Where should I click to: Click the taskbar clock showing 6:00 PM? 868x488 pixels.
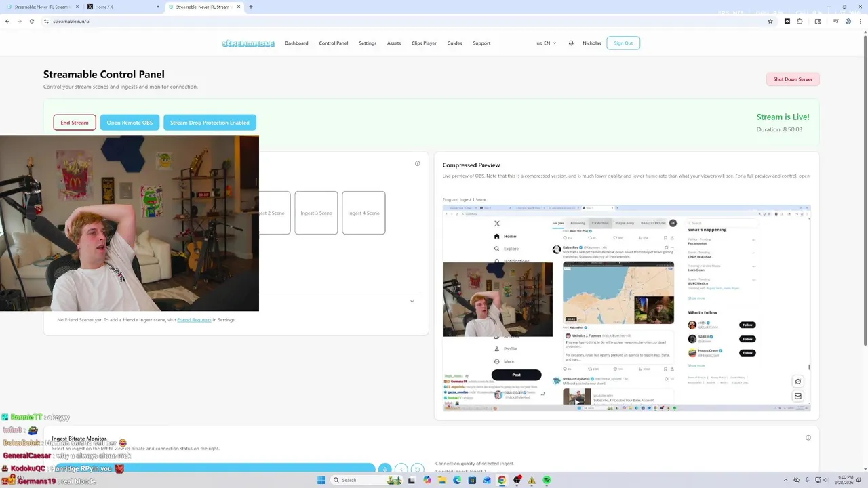point(846,480)
